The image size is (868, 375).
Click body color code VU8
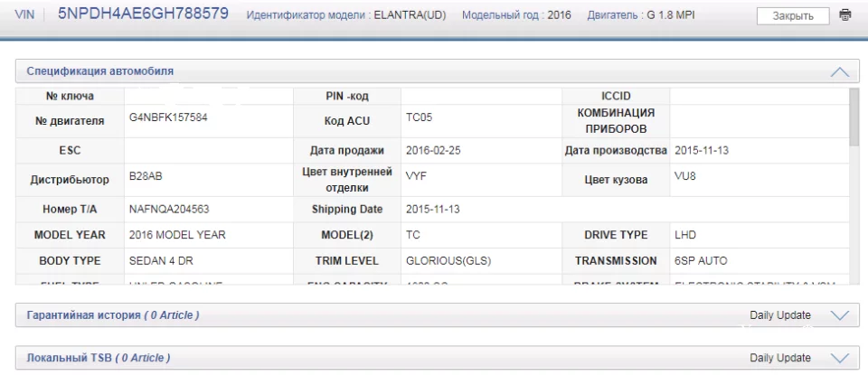[685, 176]
